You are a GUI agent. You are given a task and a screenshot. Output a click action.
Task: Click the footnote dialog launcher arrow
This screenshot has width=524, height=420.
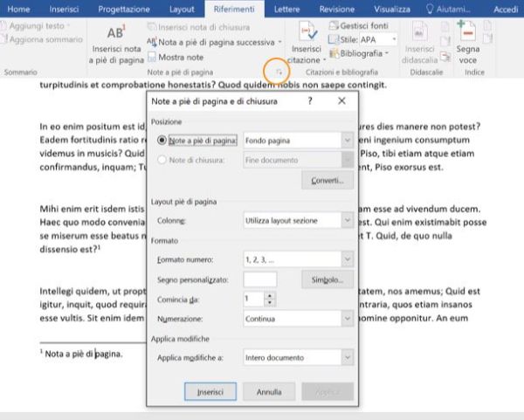point(279,72)
